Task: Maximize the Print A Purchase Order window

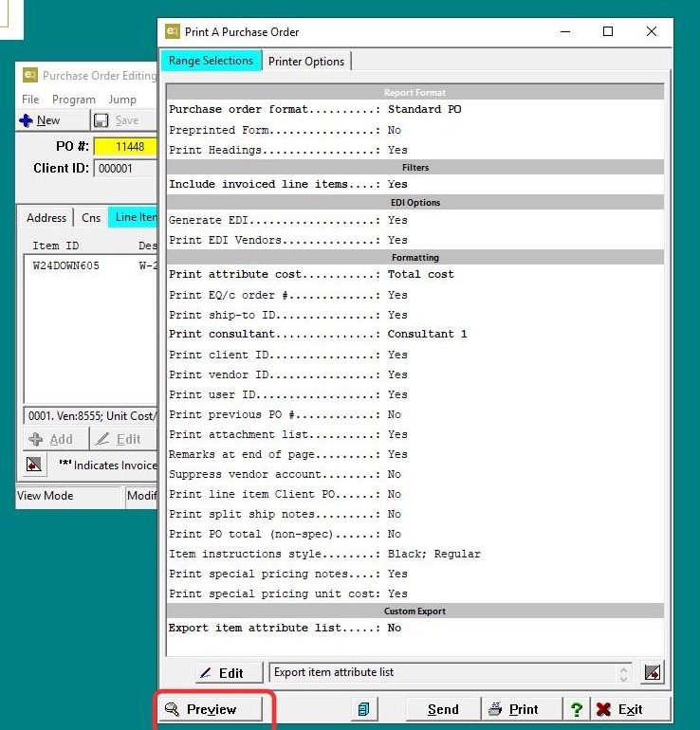Action: [x=608, y=31]
